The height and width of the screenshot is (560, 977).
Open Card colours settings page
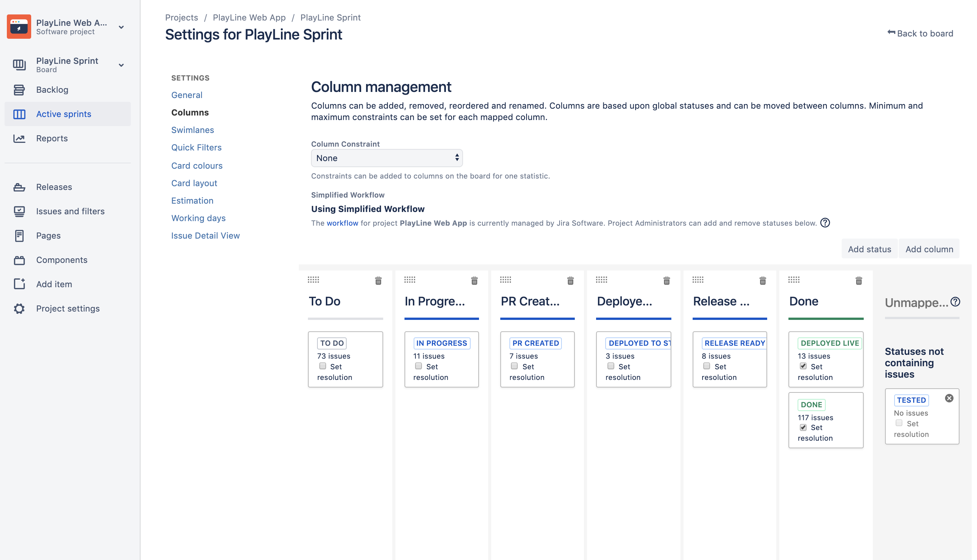[197, 166]
